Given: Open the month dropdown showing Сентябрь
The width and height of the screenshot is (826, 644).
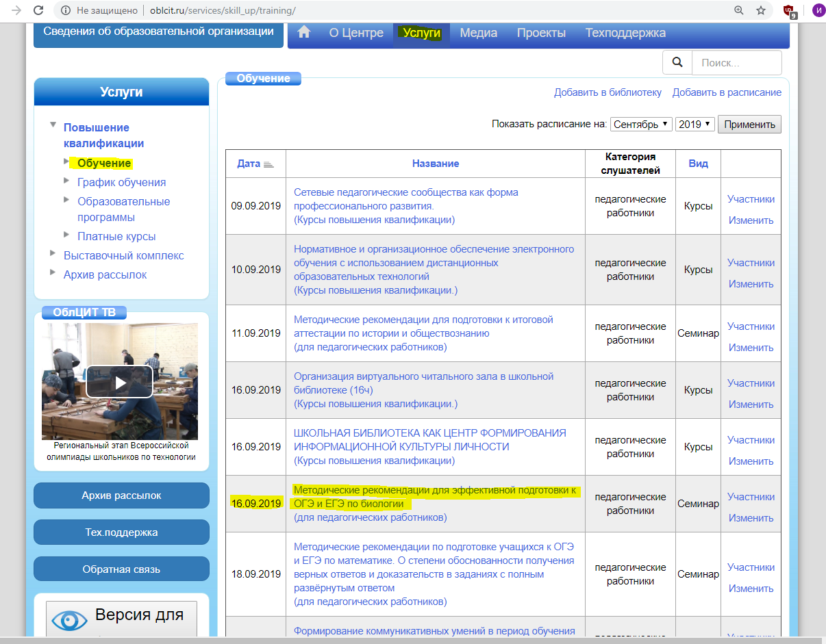Looking at the screenshot, I should point(640,125).
